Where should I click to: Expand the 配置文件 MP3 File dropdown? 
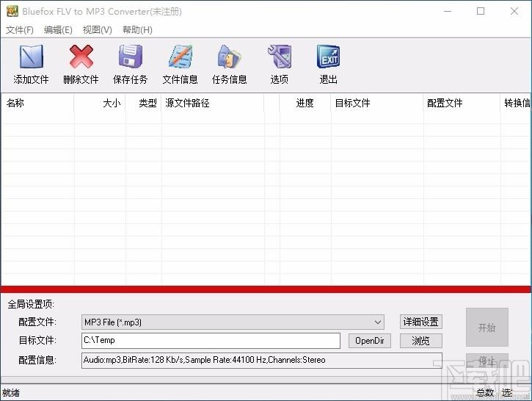pos(233,322)
